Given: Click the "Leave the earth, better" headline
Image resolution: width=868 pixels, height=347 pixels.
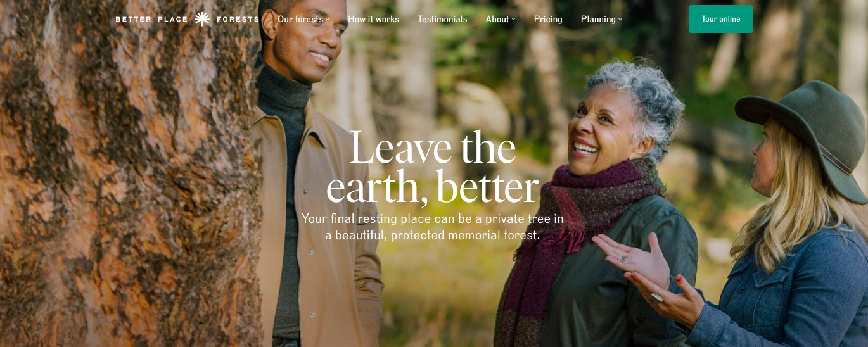Looking at the screenshot, I should [x=432, y=168].
